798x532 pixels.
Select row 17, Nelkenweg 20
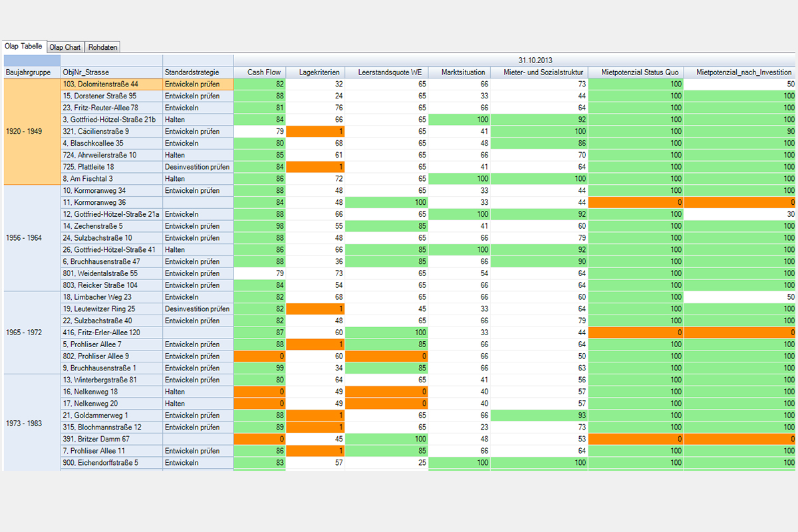coord(112,404)
